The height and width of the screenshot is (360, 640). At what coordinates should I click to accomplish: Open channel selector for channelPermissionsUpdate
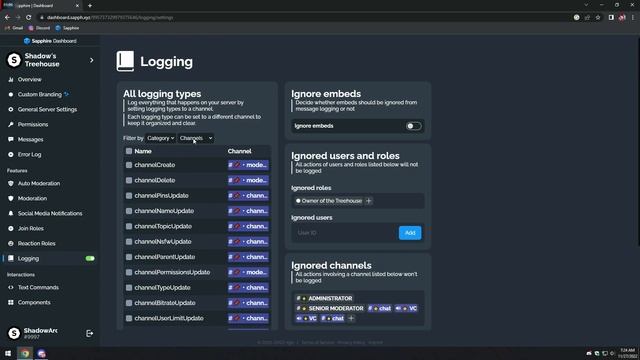click(248, 272)
